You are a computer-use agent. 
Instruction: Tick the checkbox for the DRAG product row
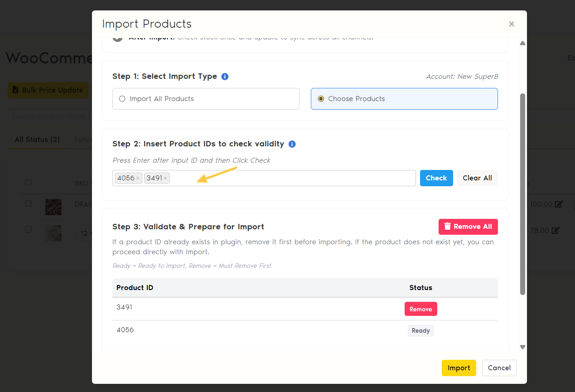pyautogui.click(x=28, y=203)
